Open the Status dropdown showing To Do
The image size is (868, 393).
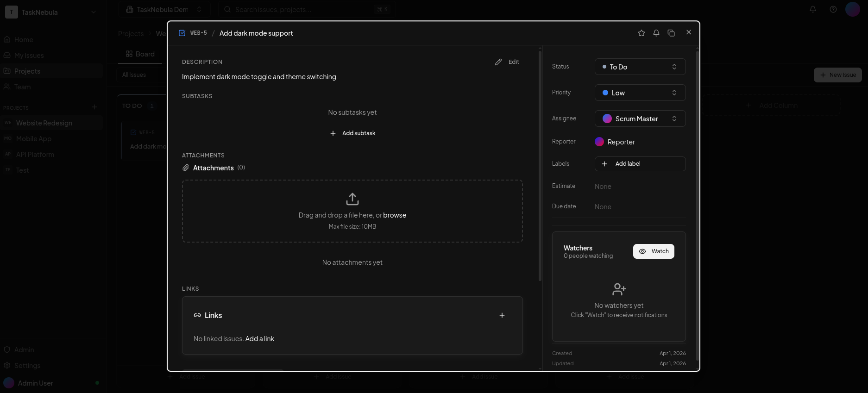(x=640, y=67)
